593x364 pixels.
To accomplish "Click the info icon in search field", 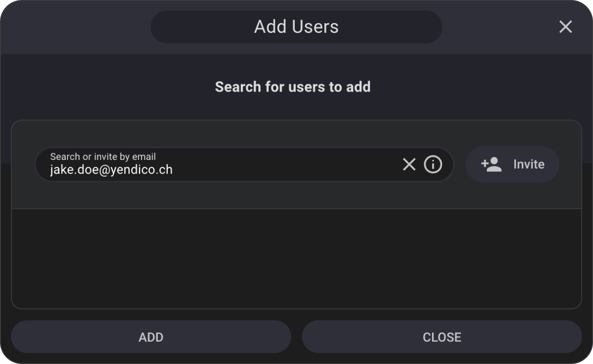I will pos(433,164).
